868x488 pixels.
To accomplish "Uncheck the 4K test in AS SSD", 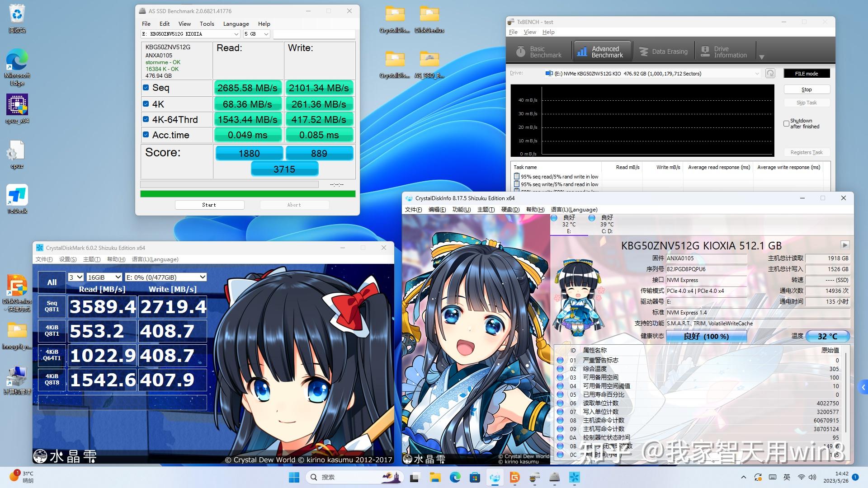I will [146, 103].
